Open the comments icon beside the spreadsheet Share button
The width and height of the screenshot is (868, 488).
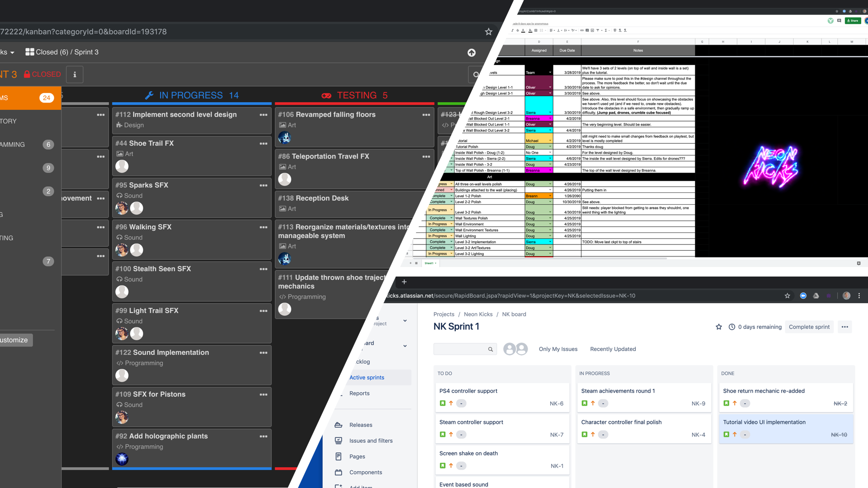coord(839,20)
